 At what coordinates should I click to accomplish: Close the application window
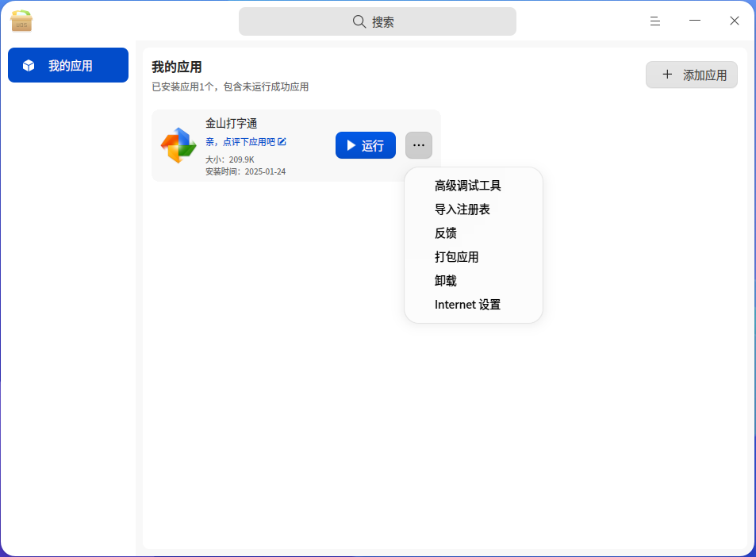(x=735, y=21)
